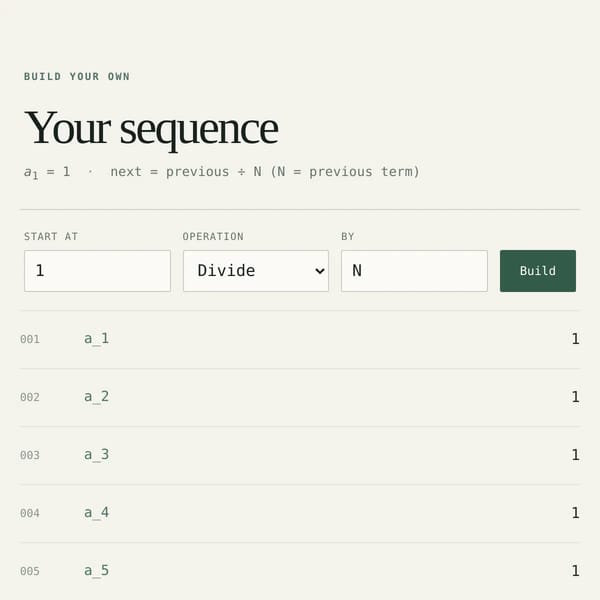Click the value 1 in row a_1

[575, 339]
